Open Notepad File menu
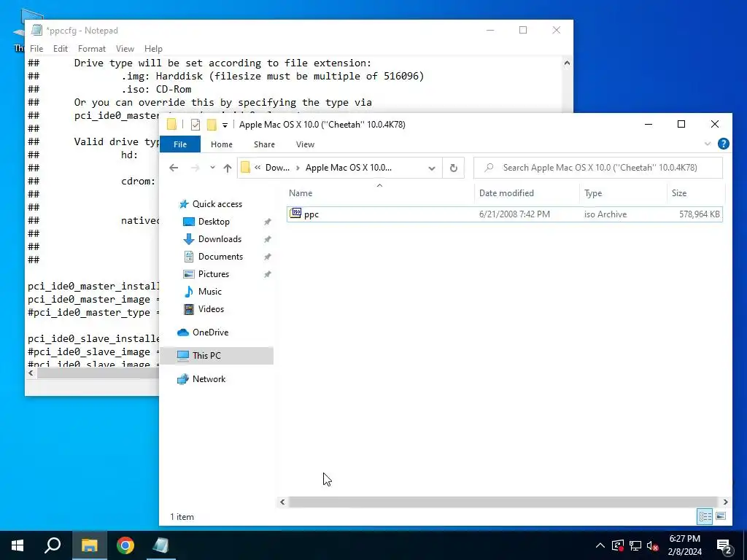This screenshot has height=560, width=747. tap(36, 49)
